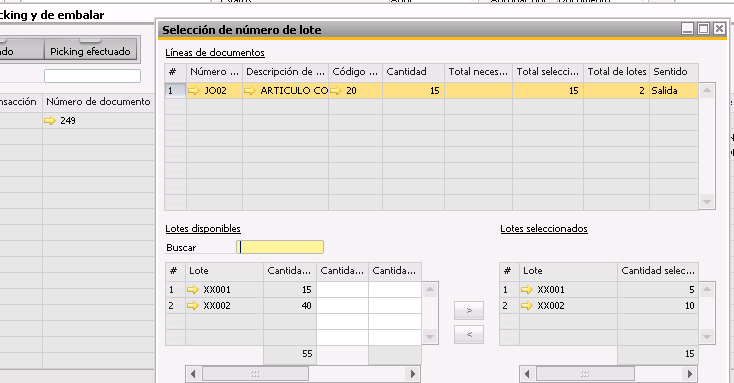Click available total quantity 55
This screenshot has width=734, height=383.
click(x=290, y=354)
